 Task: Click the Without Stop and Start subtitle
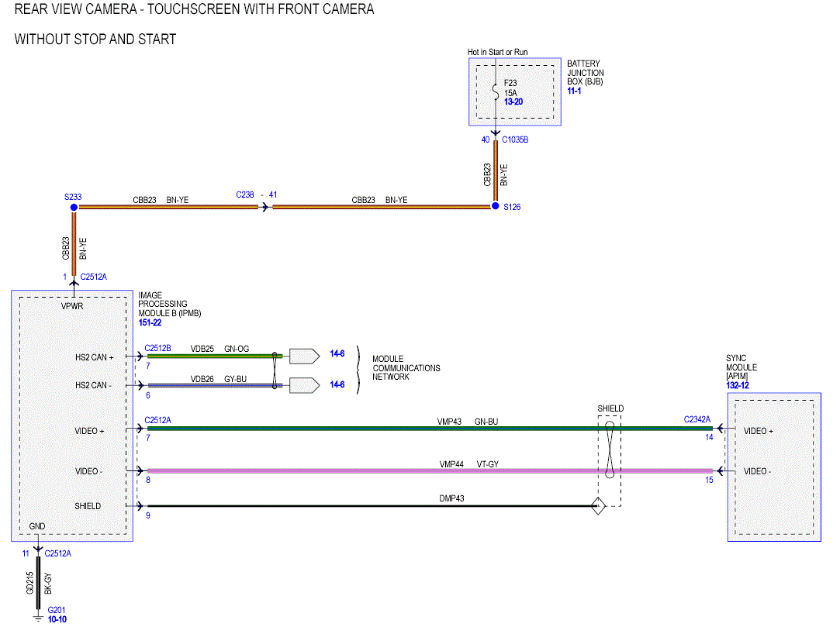(95, 39)
